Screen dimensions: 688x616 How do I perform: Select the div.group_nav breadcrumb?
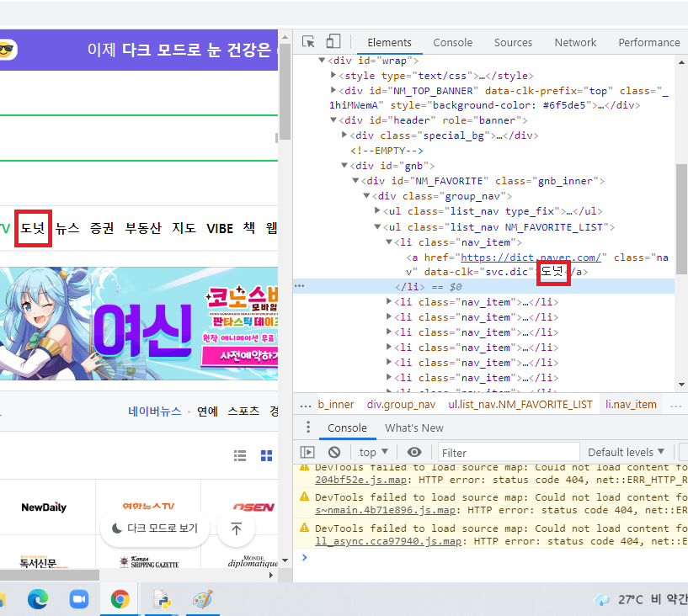(401, 404)
